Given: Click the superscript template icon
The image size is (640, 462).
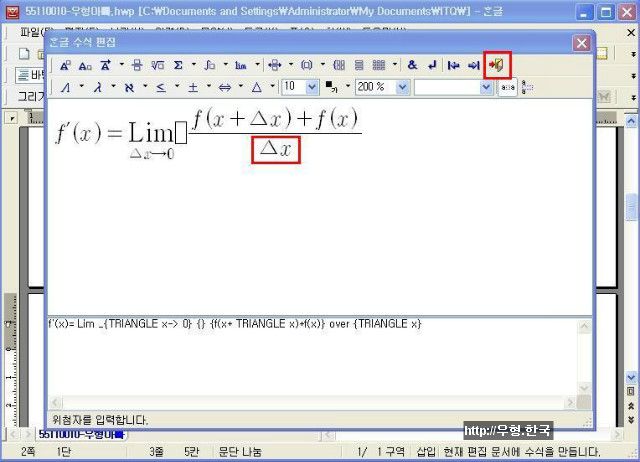Looking at the screenshot, I should point(65,65).
